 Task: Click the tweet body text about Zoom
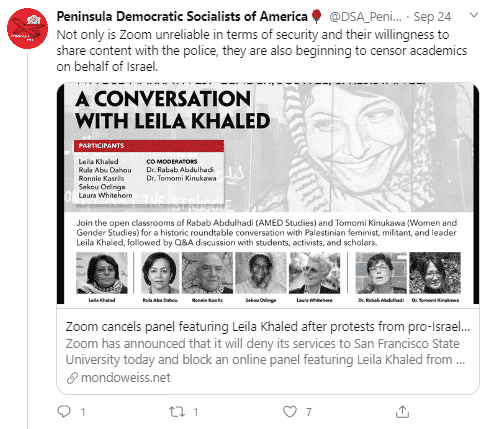tap(262, 51)
